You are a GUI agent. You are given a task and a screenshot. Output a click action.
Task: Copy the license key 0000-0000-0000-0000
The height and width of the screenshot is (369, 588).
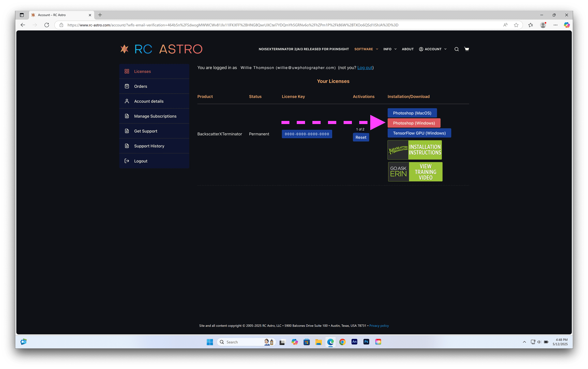pos(307,134)
